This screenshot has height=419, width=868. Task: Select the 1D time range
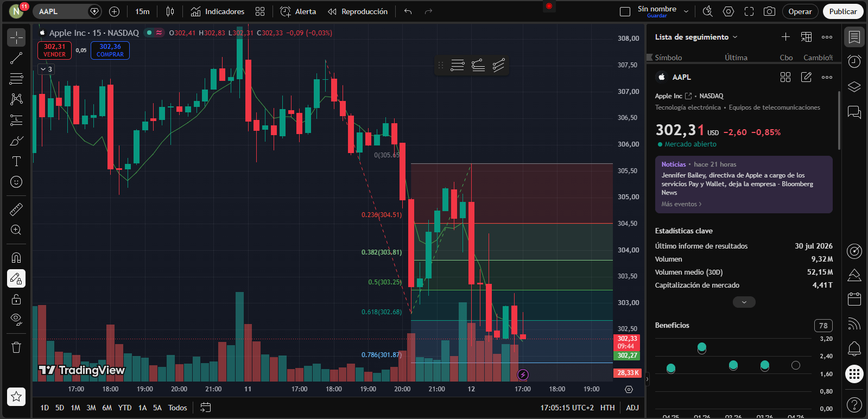point(45,408)
